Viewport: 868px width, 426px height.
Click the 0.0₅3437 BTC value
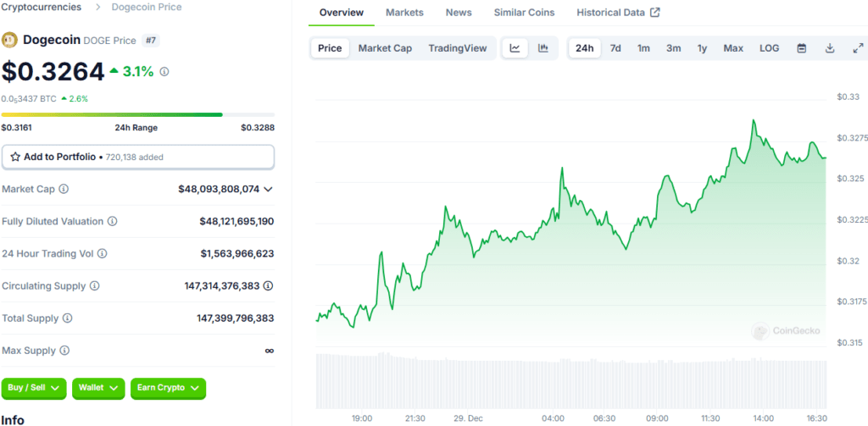pyautogui.click(x=29, y=98)
